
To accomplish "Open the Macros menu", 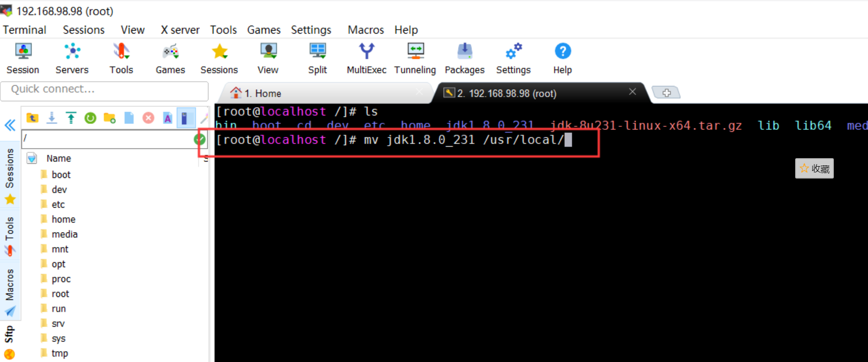I will 366,30.
